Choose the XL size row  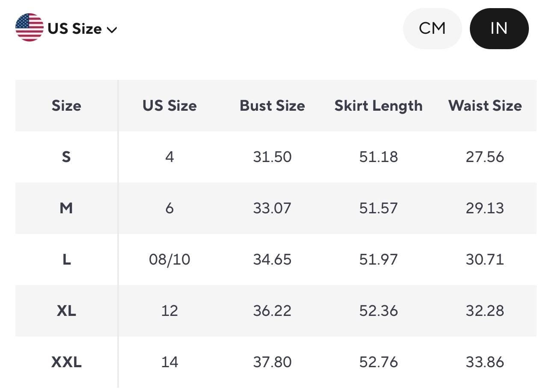pos(276,311)
